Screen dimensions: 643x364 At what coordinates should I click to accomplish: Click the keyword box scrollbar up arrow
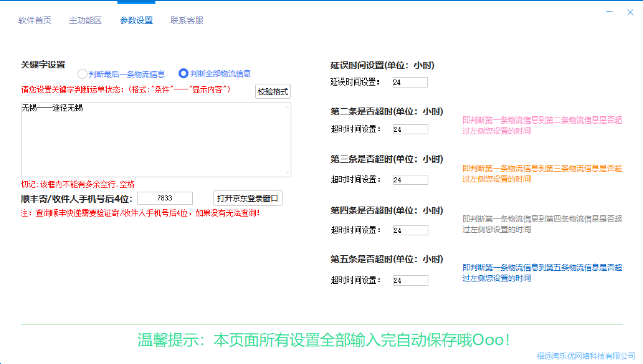288,107
